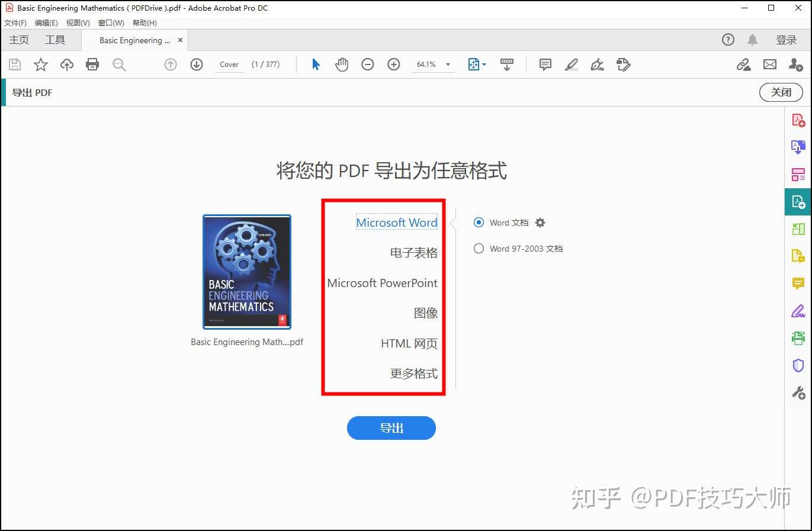Choose 电子表格 export format
This screenshot has height=531, width=812.
point(413,253)
